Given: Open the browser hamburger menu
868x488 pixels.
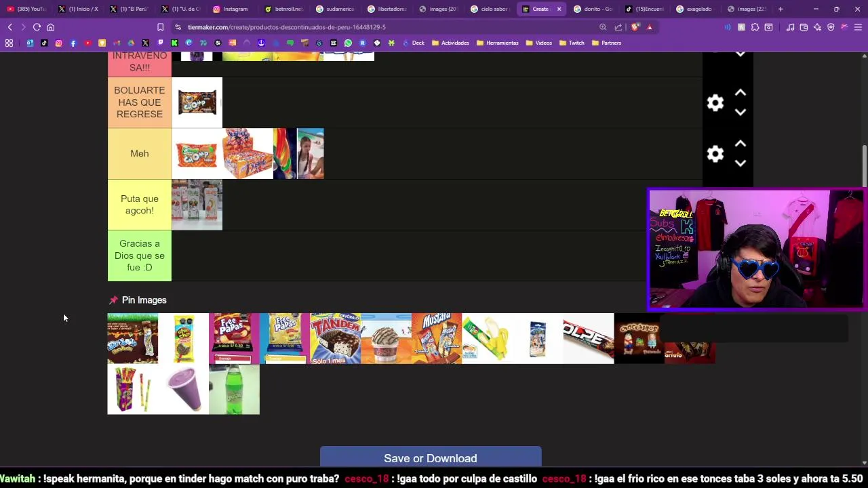Looking at the screenshot, I should pyautogui.click(x=858, y=27).
